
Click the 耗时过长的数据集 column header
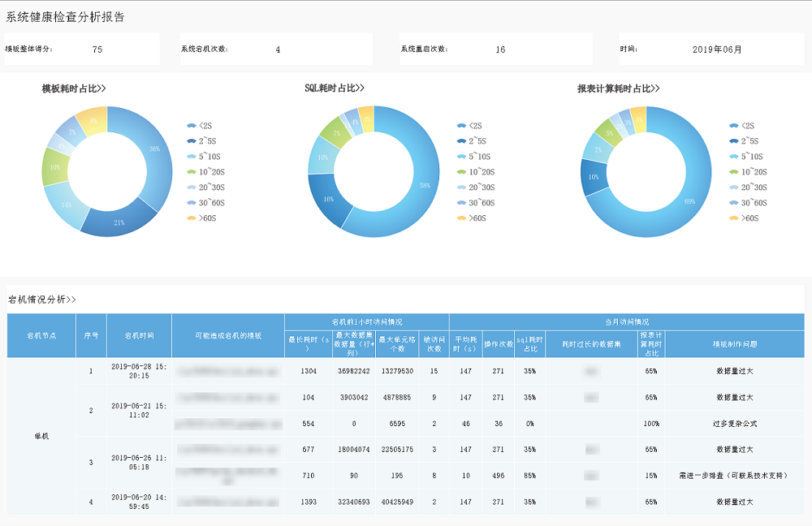[591, 344]
